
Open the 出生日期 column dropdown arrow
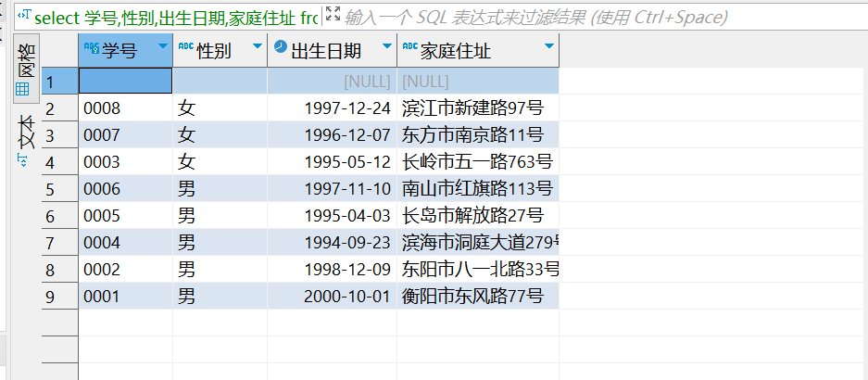click(x=387, y=46)
